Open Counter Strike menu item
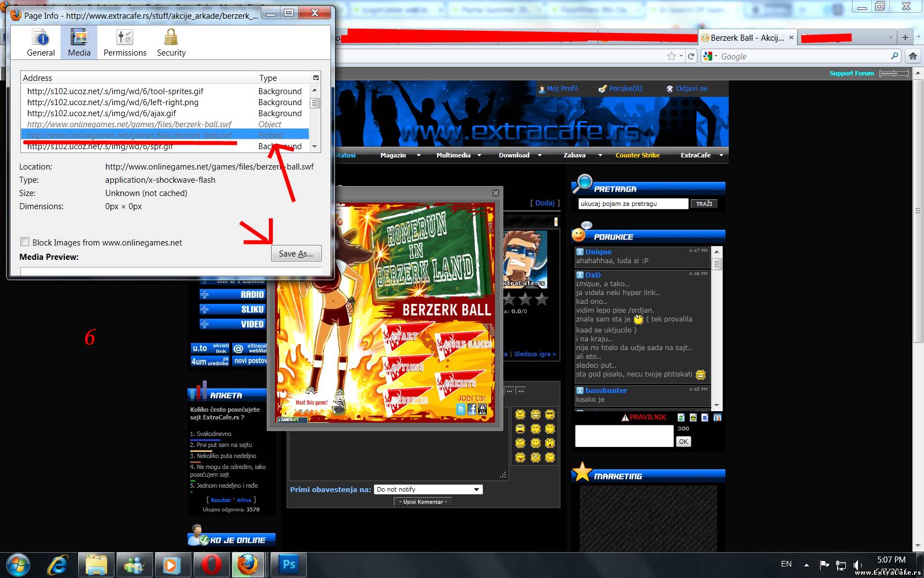924x578 pixels. pos(637,155)
